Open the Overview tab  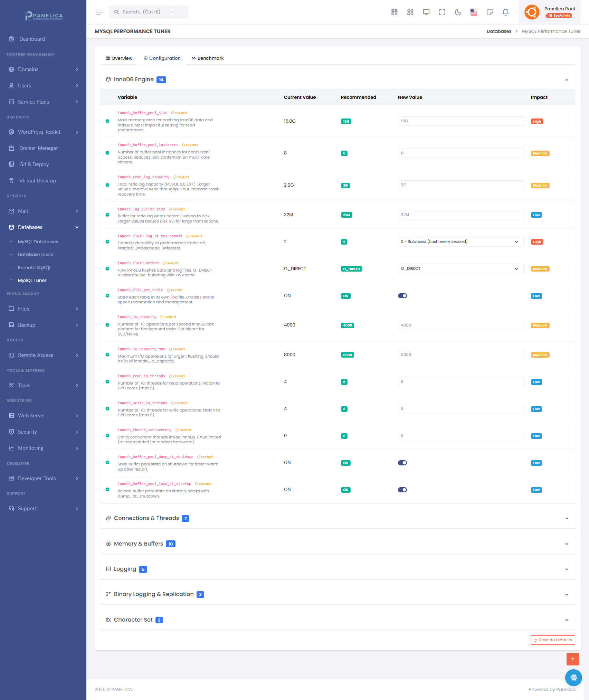[119, 58]
